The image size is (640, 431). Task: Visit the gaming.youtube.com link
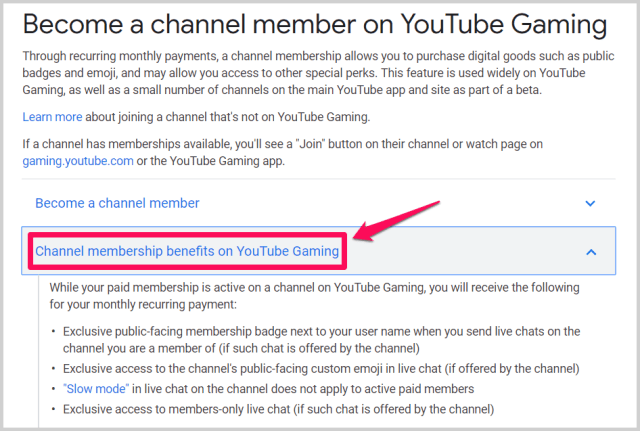click(78, 161)
